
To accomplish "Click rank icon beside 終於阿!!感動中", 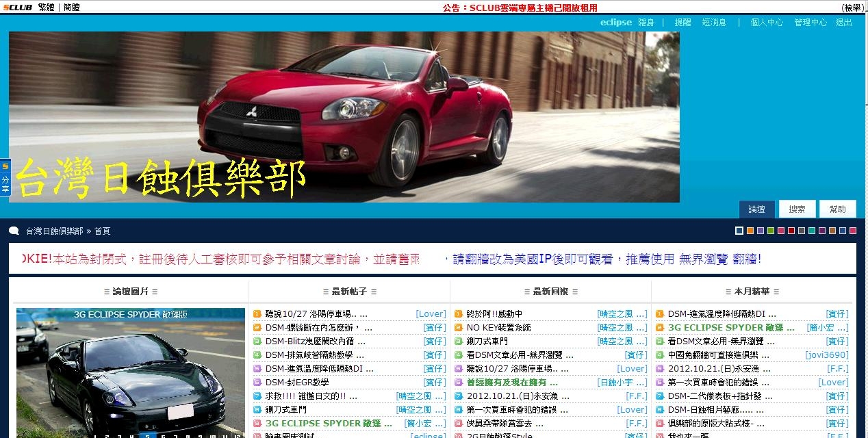I will pos(459,314).
